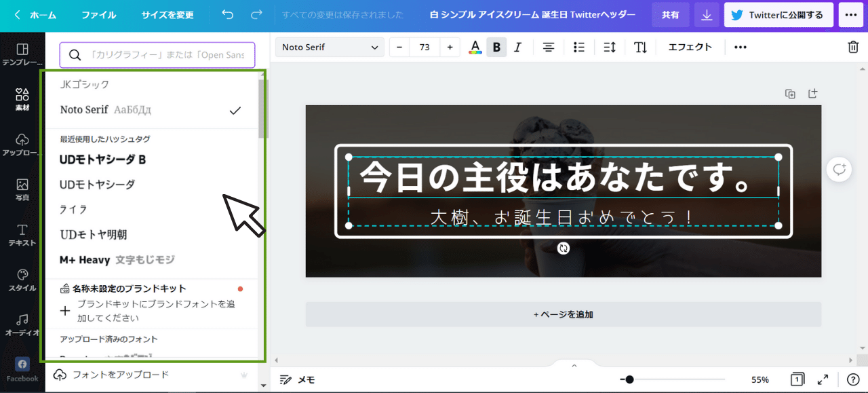The width and height of the screenshot is (868, 393).
Task: Open the メモ notes panel
Action: [297, 379]
